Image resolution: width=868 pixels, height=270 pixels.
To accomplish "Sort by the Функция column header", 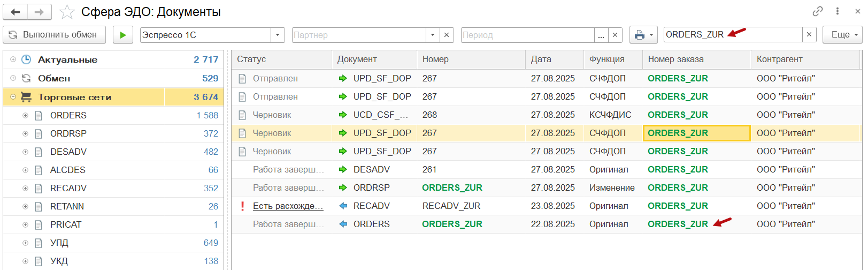I will point(613,59).
